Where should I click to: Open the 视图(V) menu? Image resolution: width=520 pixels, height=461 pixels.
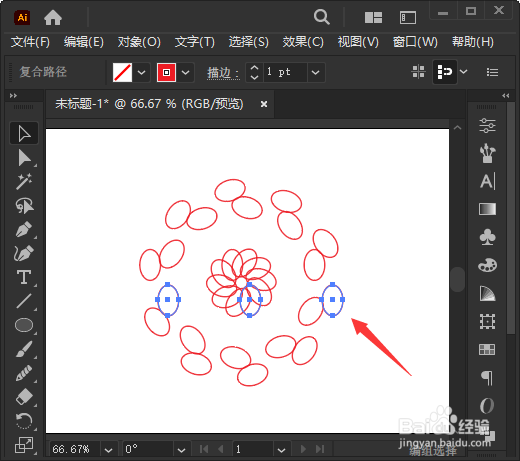[x=358, y=42]
